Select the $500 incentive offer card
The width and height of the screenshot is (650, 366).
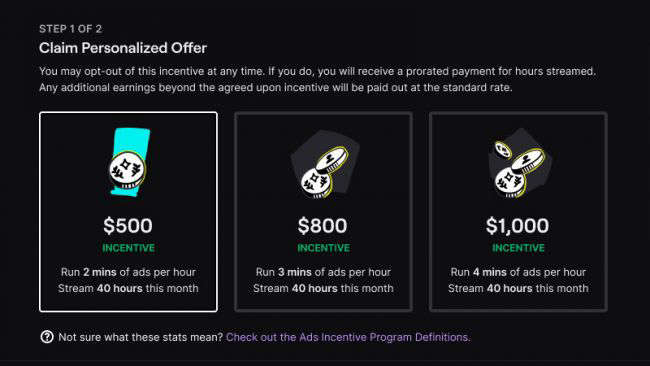click(129, 212)
